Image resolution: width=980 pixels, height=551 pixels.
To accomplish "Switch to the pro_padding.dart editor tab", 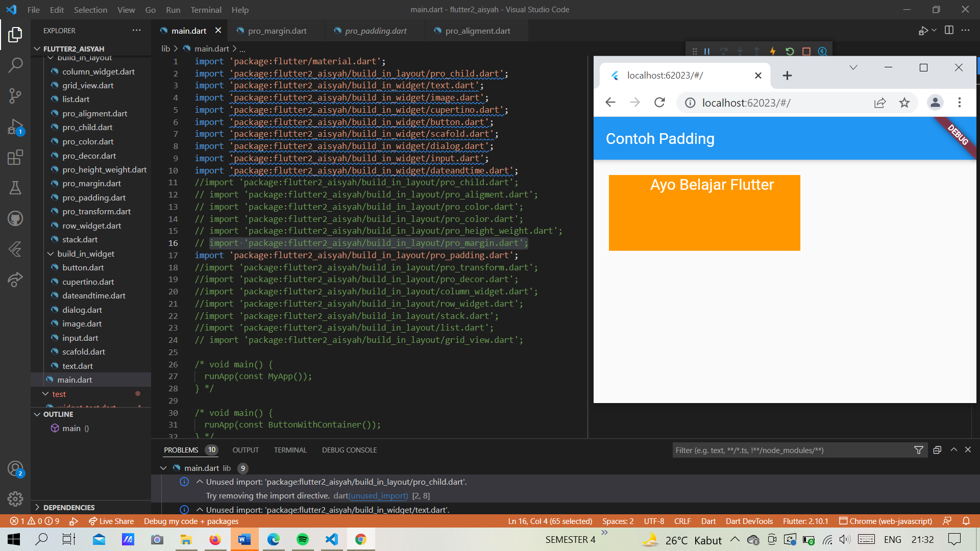I will pos(375,31).
